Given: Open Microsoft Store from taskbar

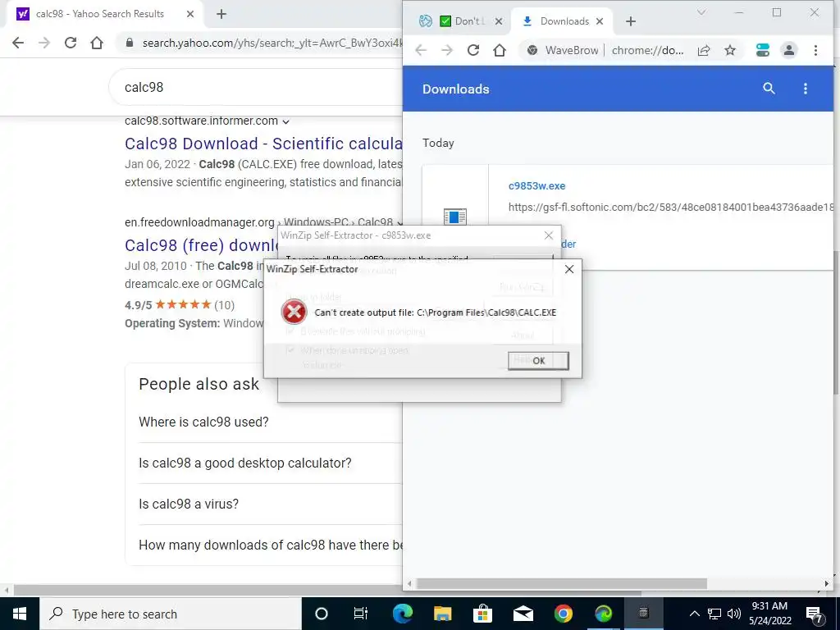Looking at the screenshot, I should click(482, 614).
